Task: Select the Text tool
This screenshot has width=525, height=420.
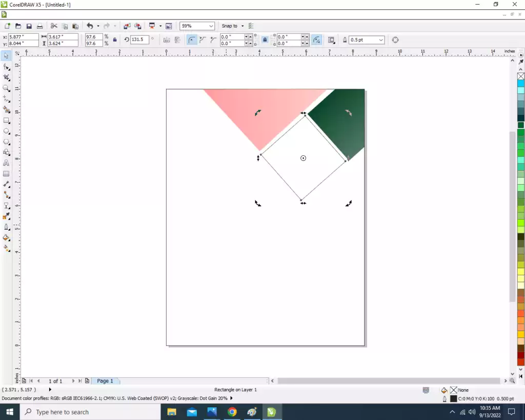Action: coord(6,163)
